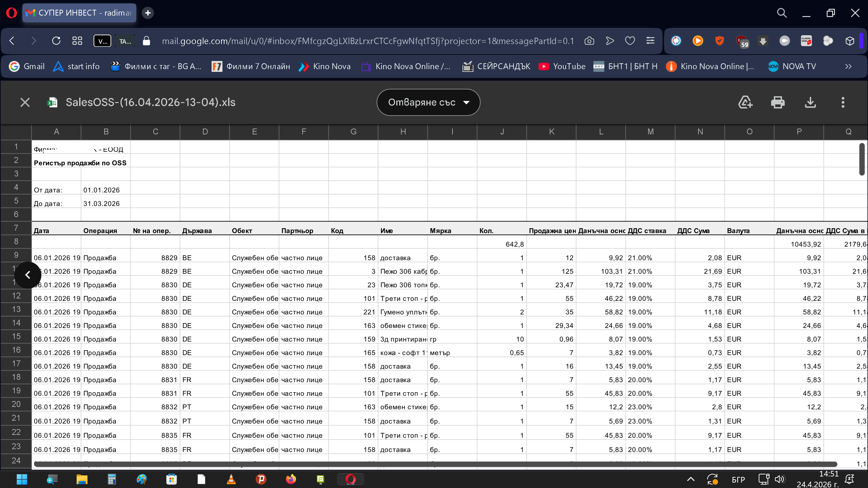868x488 pixels.
Task: Click cell 'Регистър продажби по OSS'
Action: (80, 163)
